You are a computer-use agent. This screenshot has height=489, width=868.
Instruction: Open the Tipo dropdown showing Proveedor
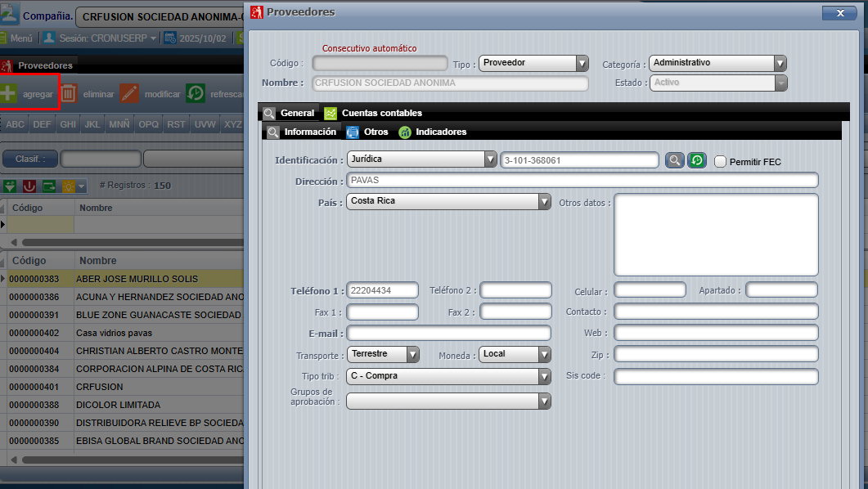click(x=533, y=63)
